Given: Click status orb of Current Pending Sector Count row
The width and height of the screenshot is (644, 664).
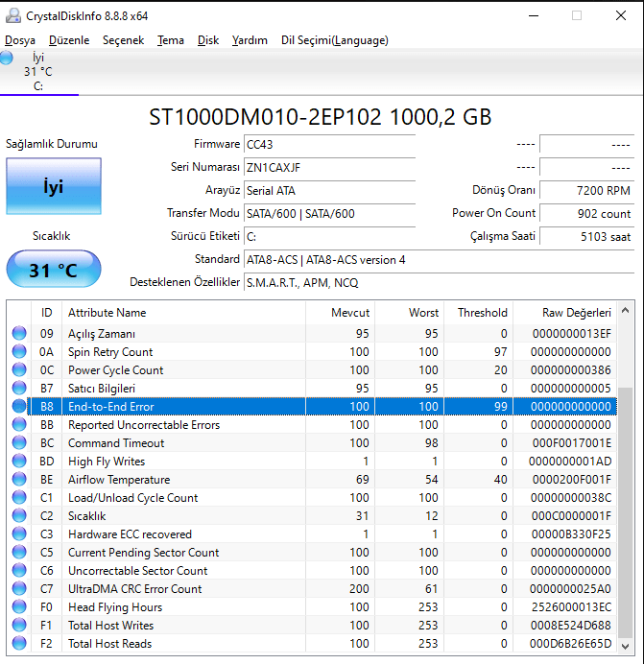Looking at the screenshot, I should (19, 552).
